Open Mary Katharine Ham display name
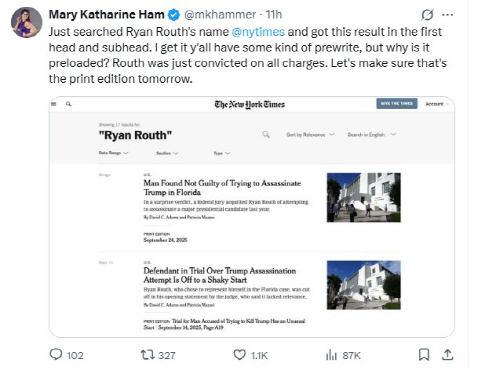This screenshot has height=368, width=478. (106, 15)
